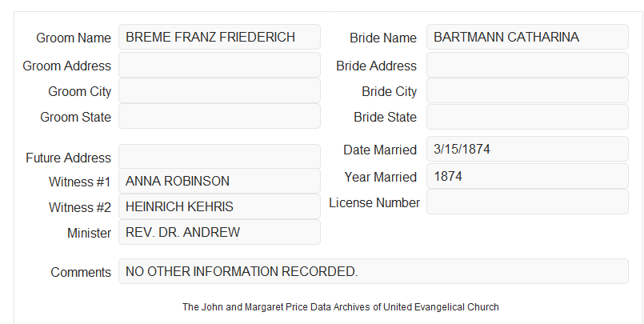Click the Groom Name field
Image resolution: width=644 pixels, height=324 pixels.
[x=219, y=37]
